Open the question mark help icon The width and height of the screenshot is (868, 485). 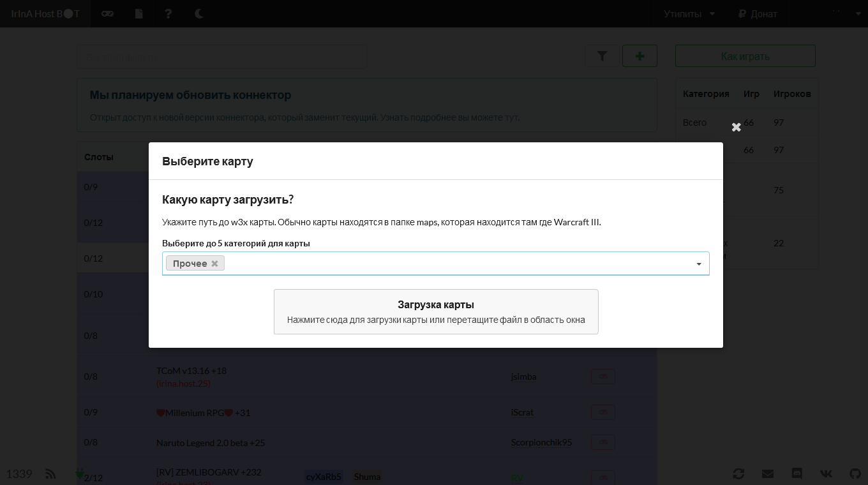pyautogui.click(x=168, y=13)
